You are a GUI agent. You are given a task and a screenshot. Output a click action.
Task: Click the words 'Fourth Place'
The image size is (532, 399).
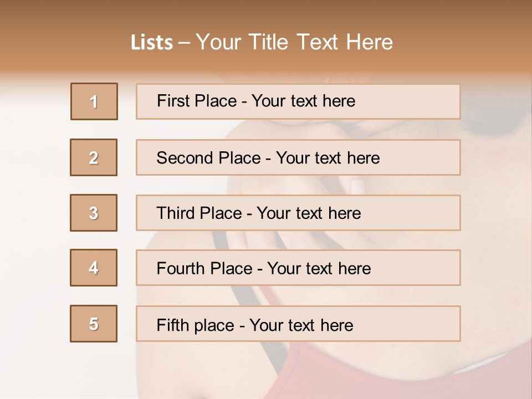204,268
